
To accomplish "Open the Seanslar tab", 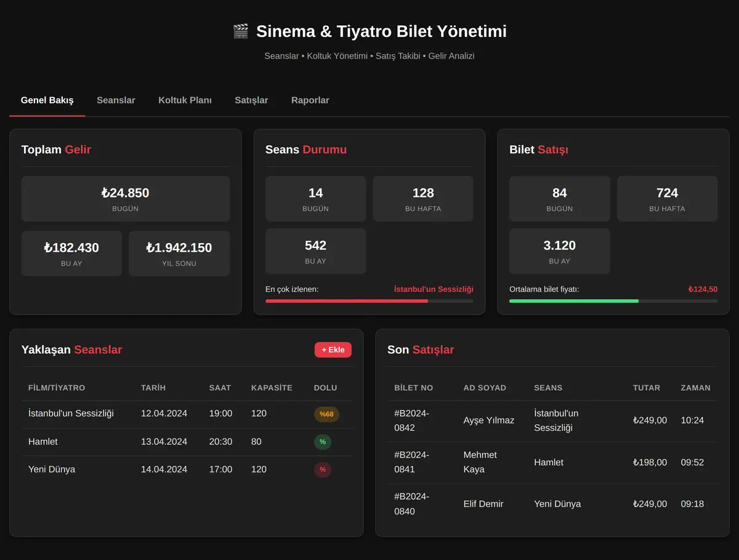I will [x=116, y=100].
